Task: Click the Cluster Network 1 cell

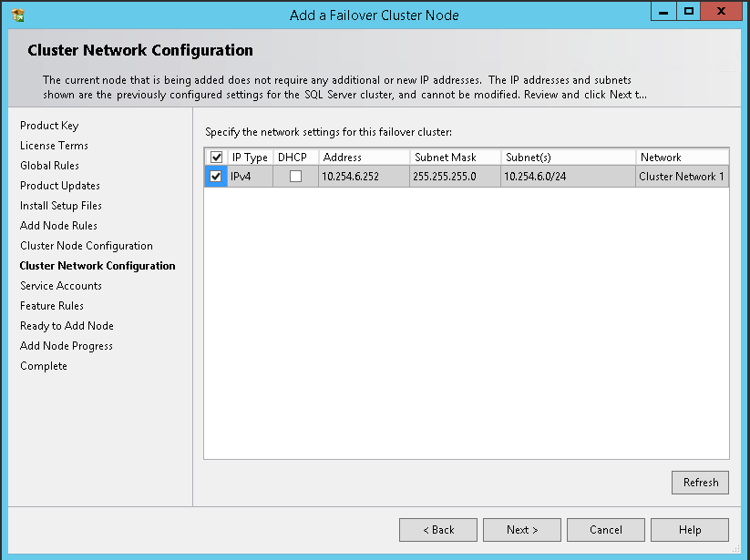Action: point(683,177)
